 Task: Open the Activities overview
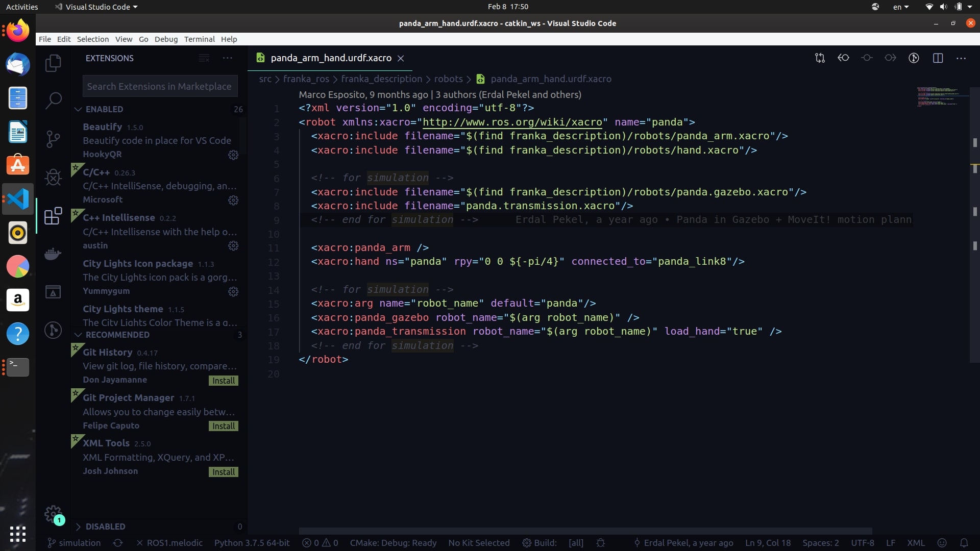[22, 7]
